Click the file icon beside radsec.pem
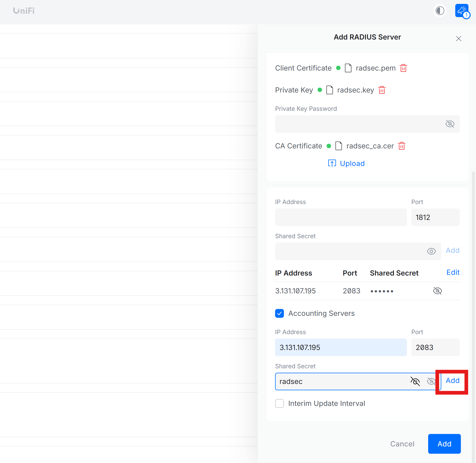Viewport: 476px width, 463px height. (x=348, y=68)
